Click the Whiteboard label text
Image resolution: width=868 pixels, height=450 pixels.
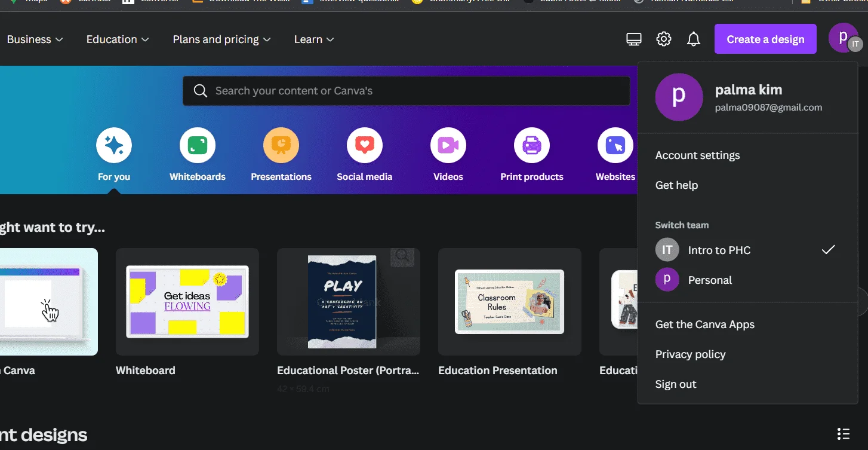tap(146, 371)
